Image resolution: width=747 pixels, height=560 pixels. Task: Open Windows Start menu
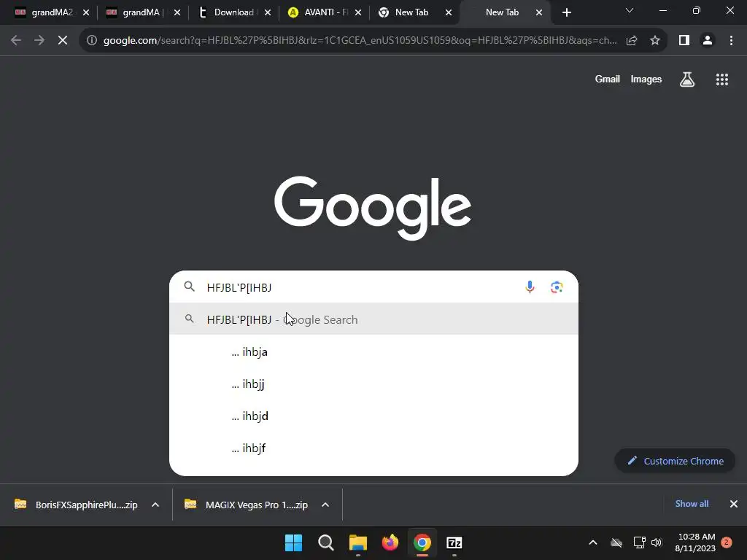(293, 542)
